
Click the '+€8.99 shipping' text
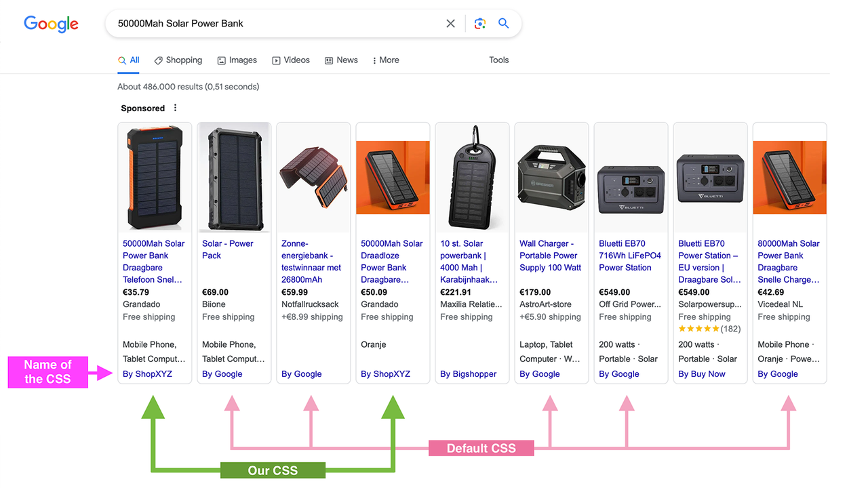(x=312, y=317)
